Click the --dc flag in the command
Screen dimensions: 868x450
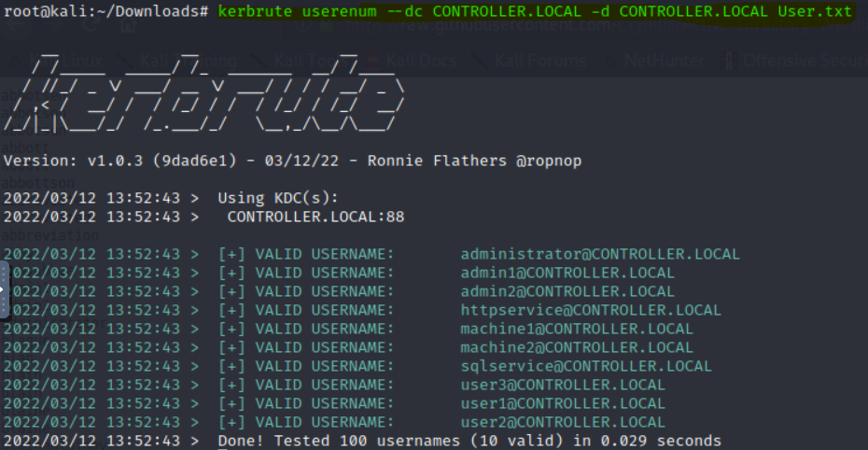(405, 11)
